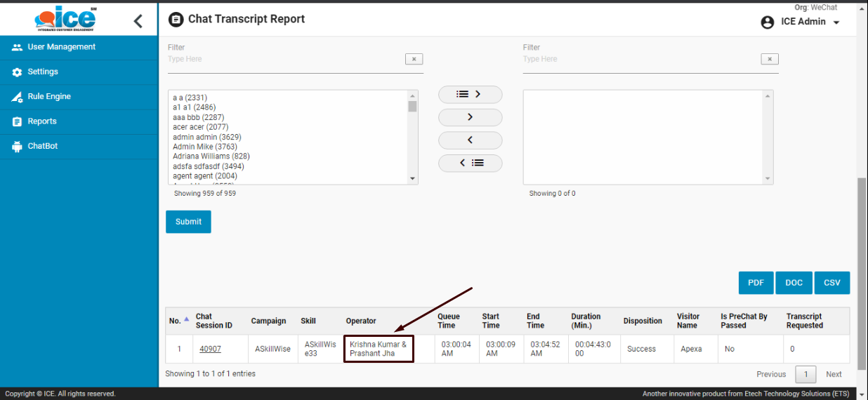Open the Reports menu item
The width and height of the screenshot is (868, 400).
point(41,121)
